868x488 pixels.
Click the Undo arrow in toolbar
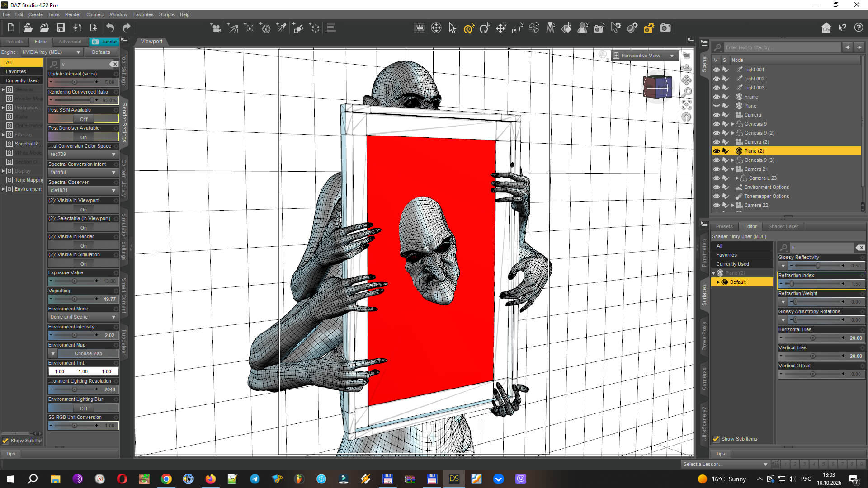[110, 28]
